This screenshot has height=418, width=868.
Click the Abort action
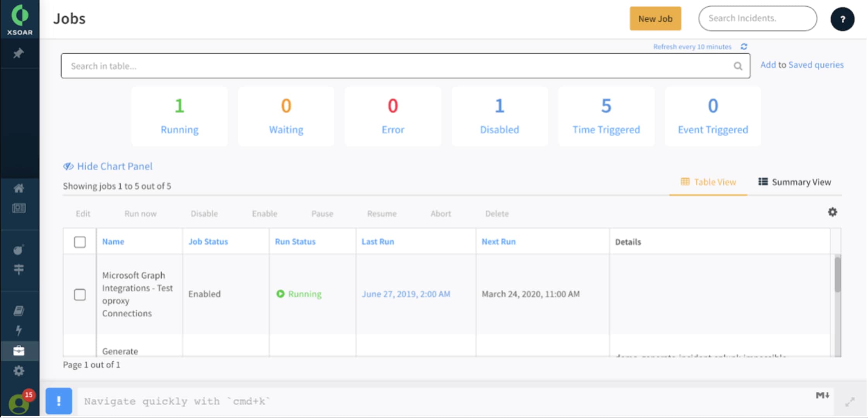tap(441, 214)
